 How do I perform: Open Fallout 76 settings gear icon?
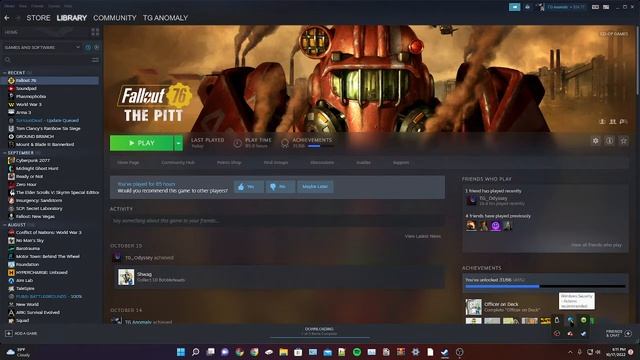596,141
